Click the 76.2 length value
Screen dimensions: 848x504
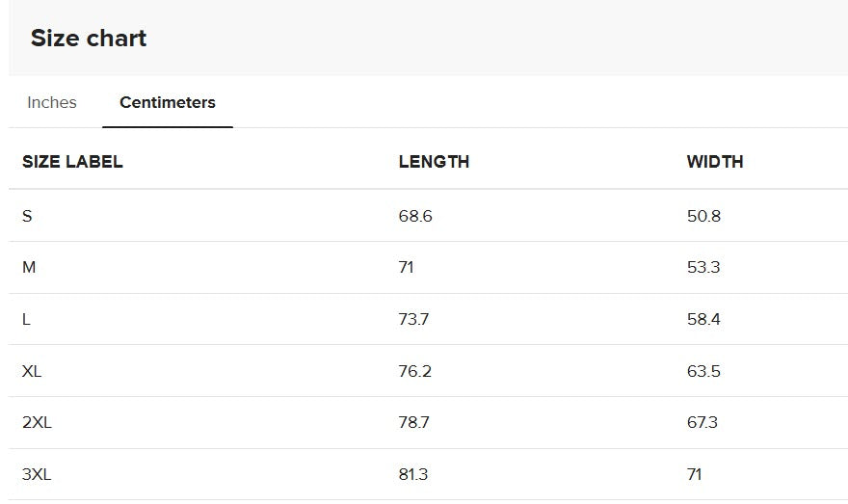tap(414, 372)
